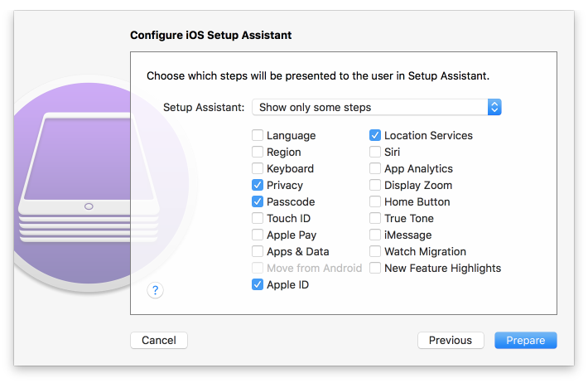Enable the Watch Migration step
The image size is (588, 383).
click(375, 251)
